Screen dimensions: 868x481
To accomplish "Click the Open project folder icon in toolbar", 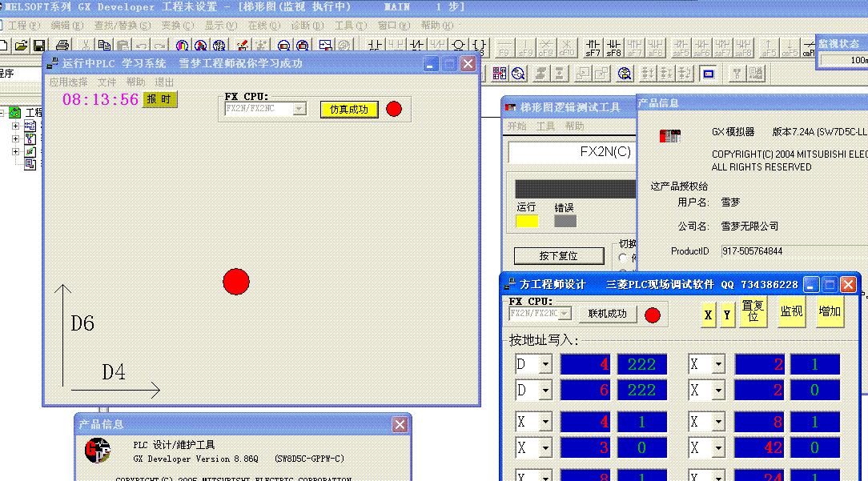I will [22, 46].
